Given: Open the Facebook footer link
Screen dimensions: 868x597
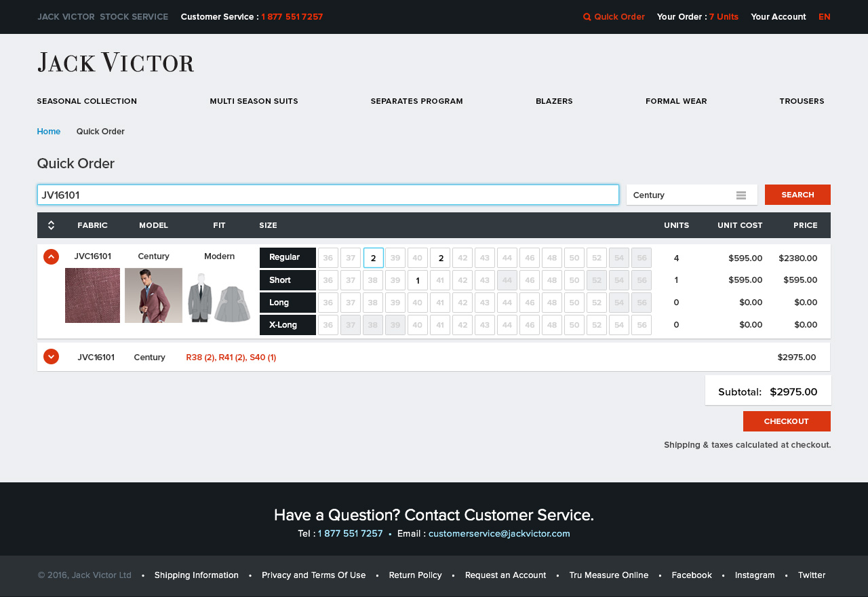Looking at the screenshot, I should [692, 575].
